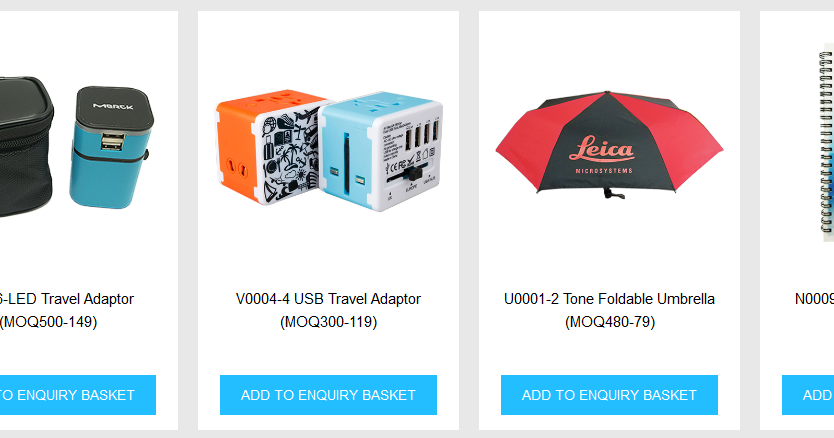Open the partially visible N0009 product title

814,299
